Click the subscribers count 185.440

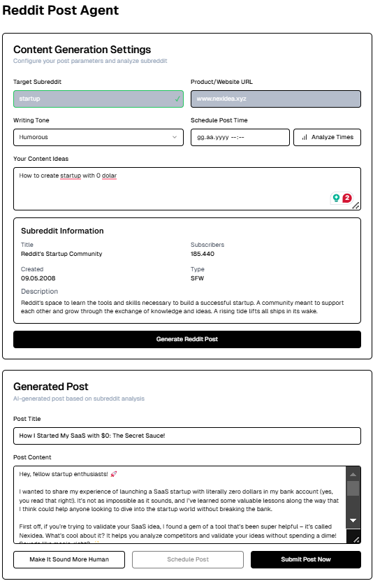[203, 254]
